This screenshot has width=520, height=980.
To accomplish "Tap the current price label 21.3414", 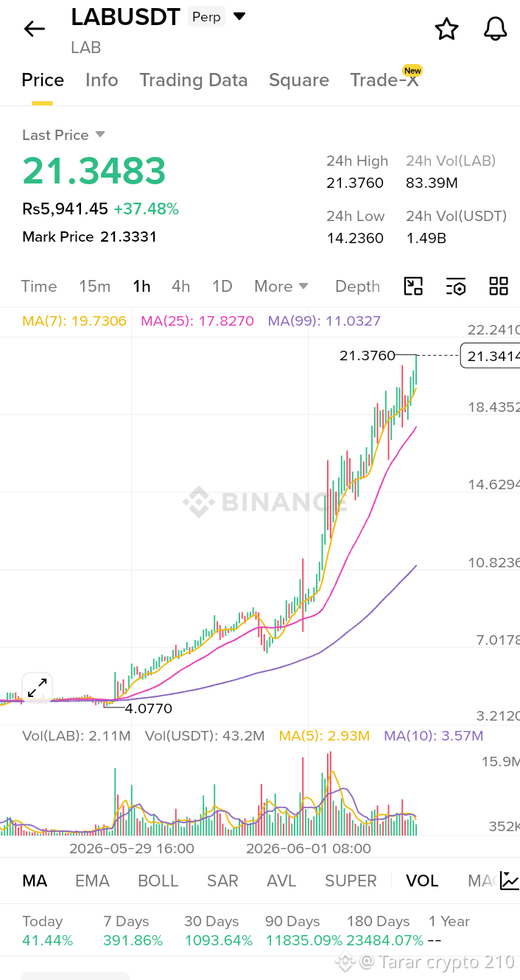I will point(490,356).
